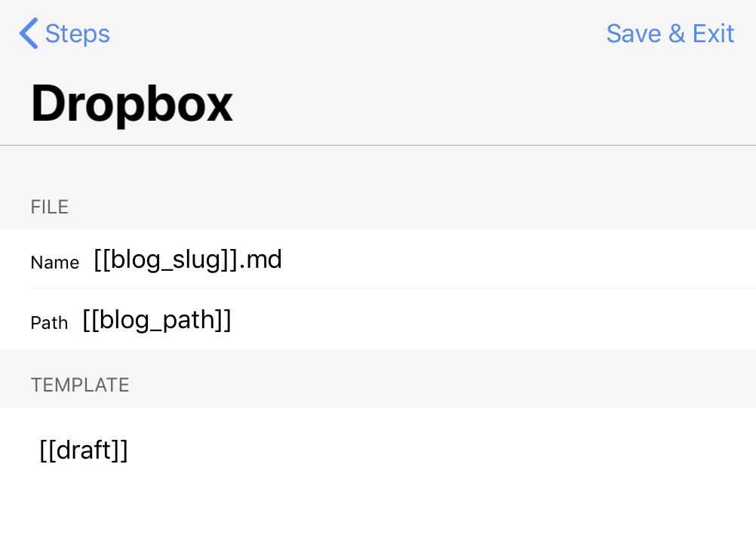Click the blog_path tag in Path
The width and height of the screenshot is (756, 550).
(x=157, y=321)
